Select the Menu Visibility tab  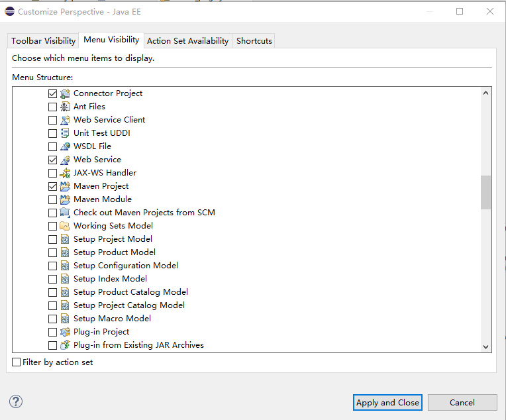click(x=111, y=40)
